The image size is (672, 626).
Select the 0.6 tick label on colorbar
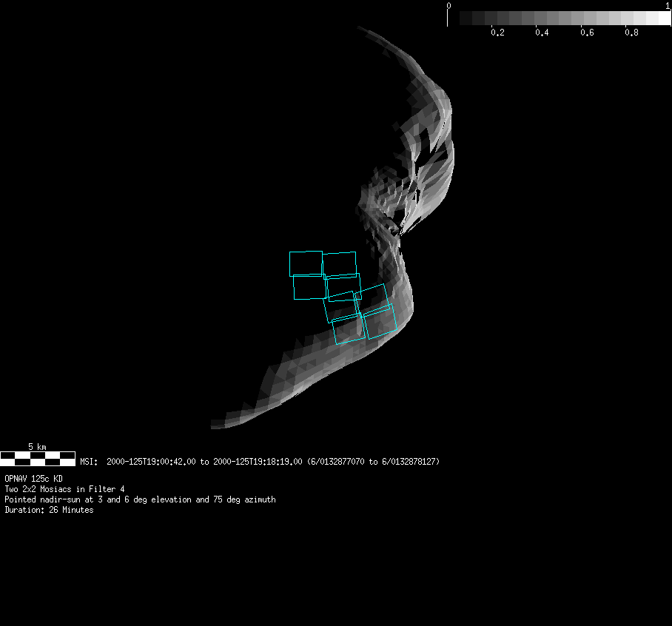click(586, 33)
